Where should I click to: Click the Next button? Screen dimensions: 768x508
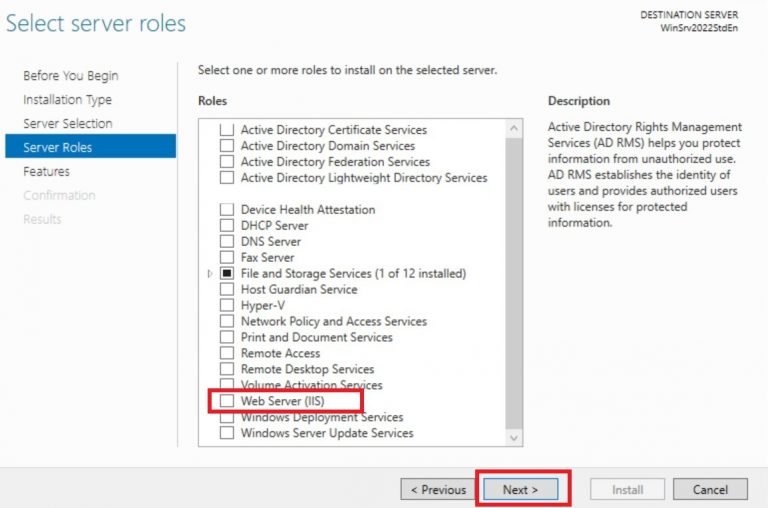tap(521, 490)
